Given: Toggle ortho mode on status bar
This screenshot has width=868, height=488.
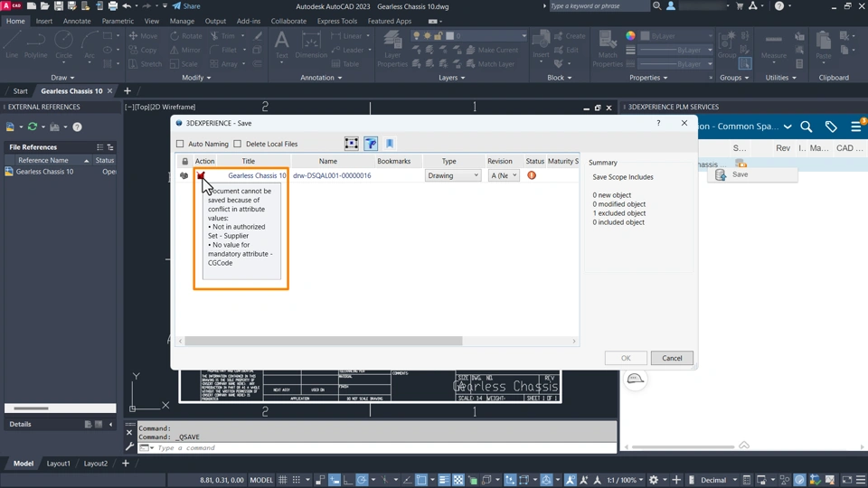Looking at the screenshot, I should point(348,480).
